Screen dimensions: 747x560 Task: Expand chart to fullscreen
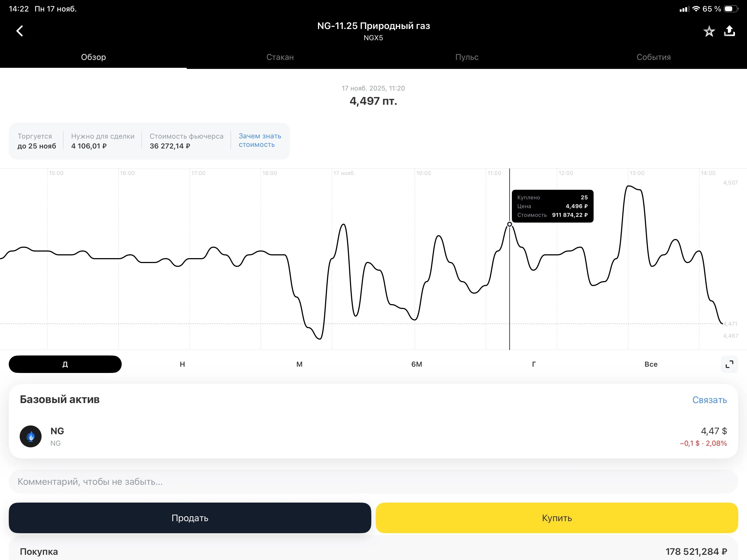729,364
